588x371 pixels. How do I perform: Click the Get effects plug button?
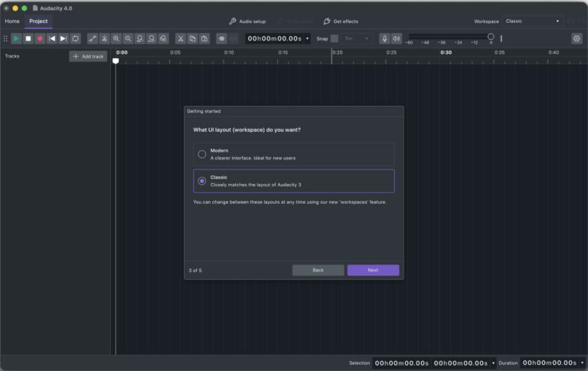341,21
